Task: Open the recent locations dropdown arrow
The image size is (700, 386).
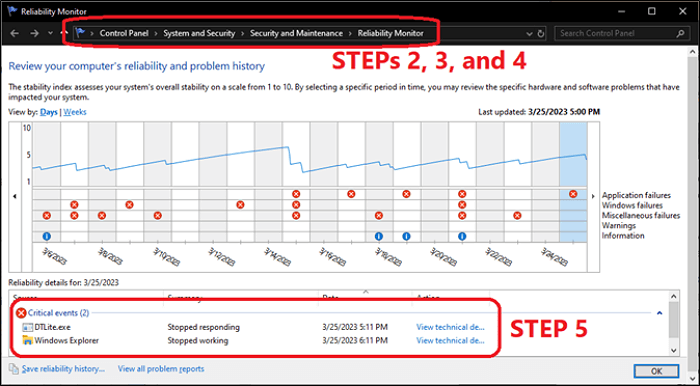Action: pos(50,33)
